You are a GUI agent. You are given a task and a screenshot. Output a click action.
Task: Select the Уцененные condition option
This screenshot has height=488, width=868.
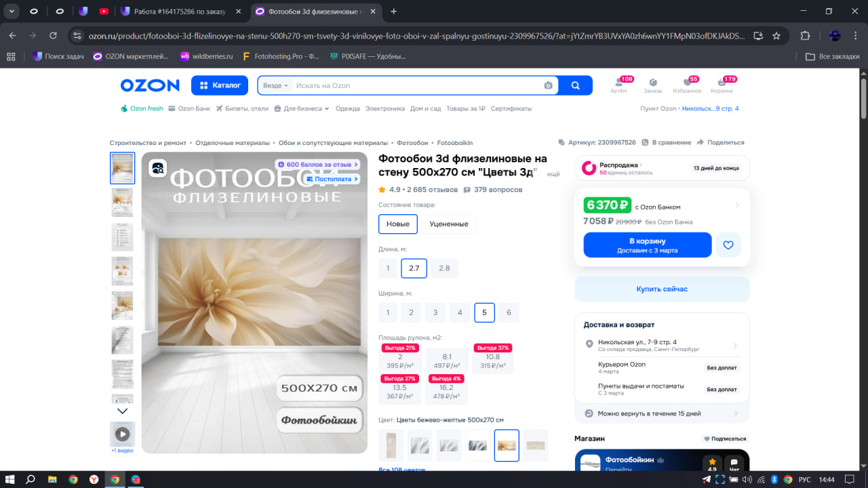pyautogui.click(x=449, y=224)
